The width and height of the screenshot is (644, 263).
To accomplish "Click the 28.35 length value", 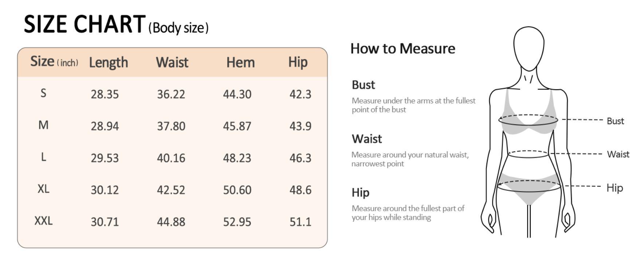I will tap(105, 94).
